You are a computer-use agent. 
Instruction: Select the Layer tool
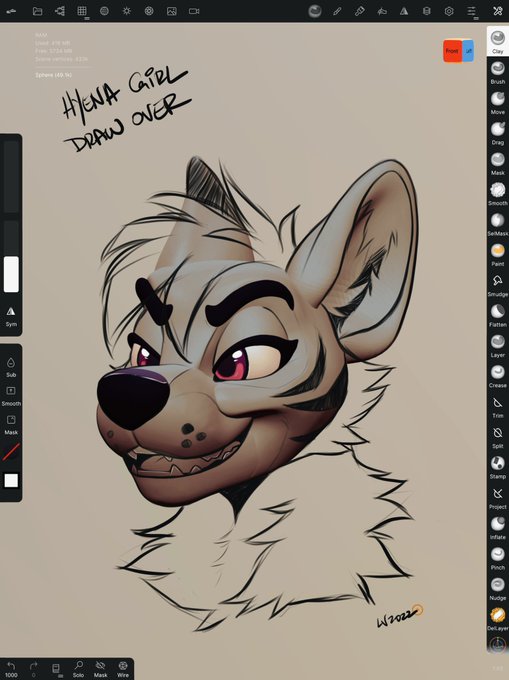coord(498,345)
